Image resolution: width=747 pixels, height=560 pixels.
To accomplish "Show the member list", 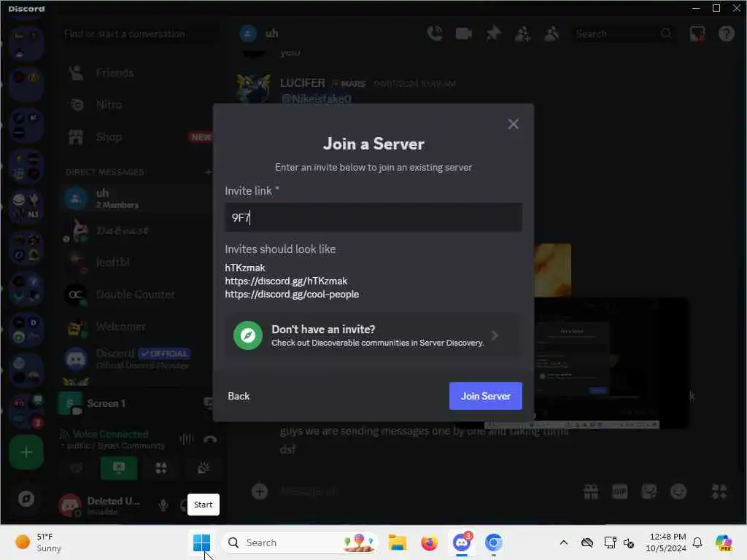I will click(x=551, y=34).
